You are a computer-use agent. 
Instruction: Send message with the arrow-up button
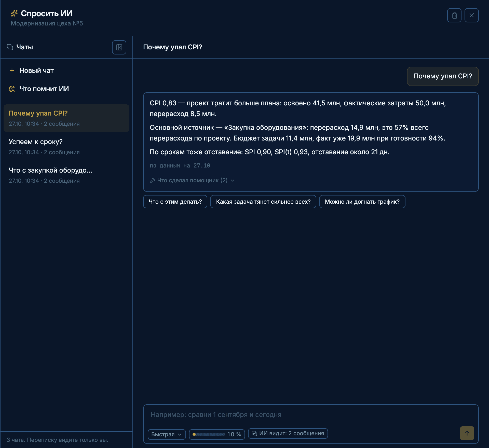pos(467,433)
